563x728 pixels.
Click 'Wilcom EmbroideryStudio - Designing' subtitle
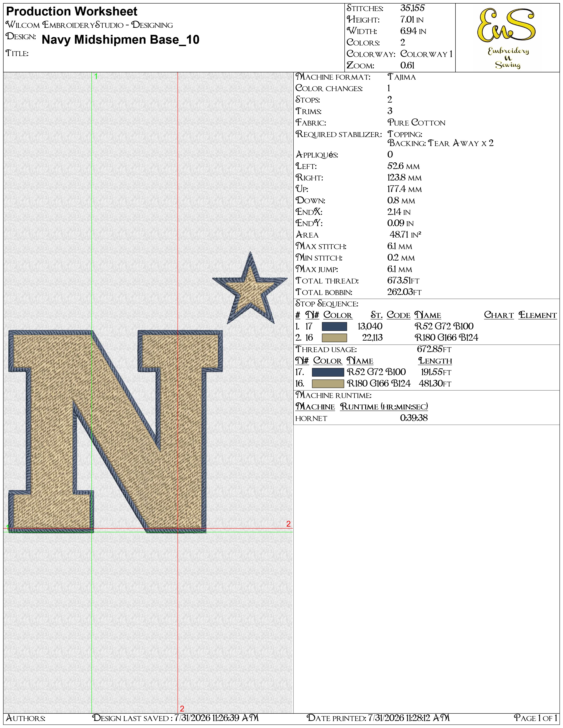coord(89,25)
